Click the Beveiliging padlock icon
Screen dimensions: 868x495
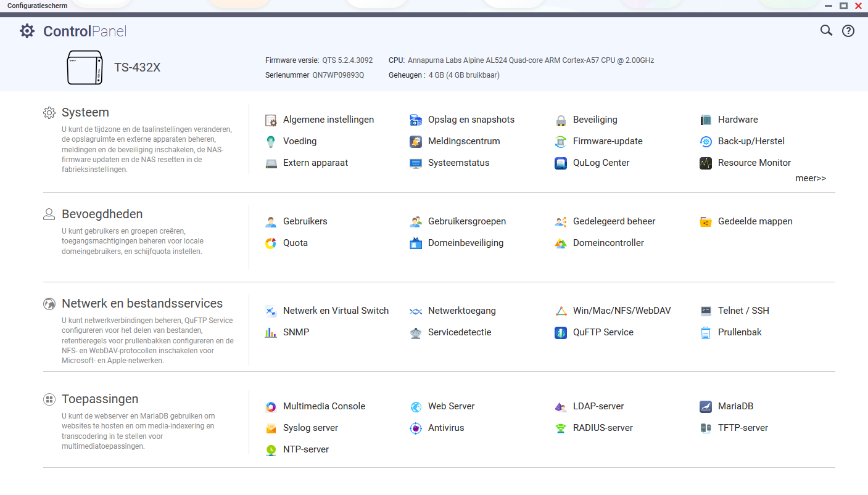pos(561,120)
